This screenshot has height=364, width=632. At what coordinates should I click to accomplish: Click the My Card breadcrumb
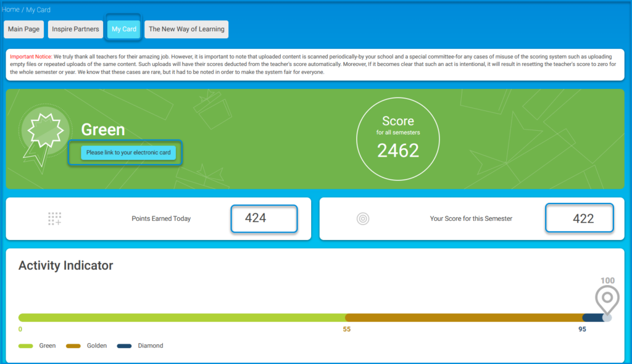point(38,10)
